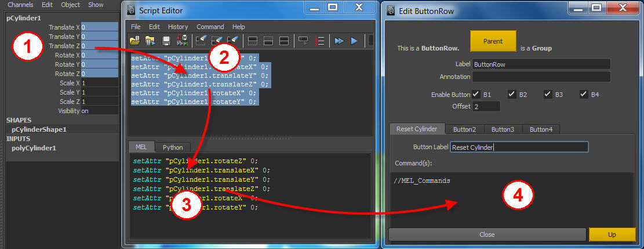644x249 pixels.
Task: Click the Execute play icon
Action: pyautogui.click(x=354, y=41)
